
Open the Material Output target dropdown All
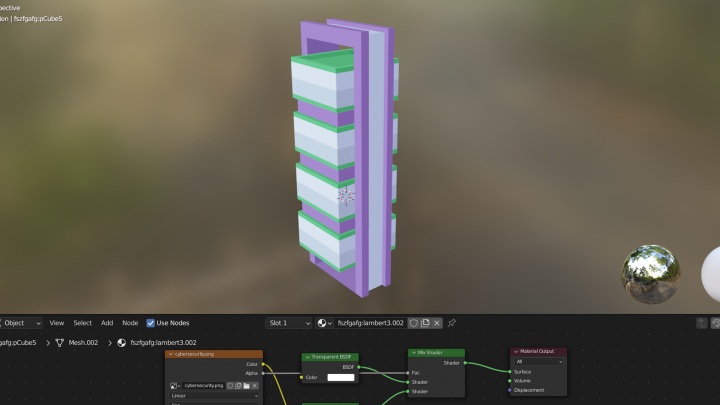[x=539, y=362]
